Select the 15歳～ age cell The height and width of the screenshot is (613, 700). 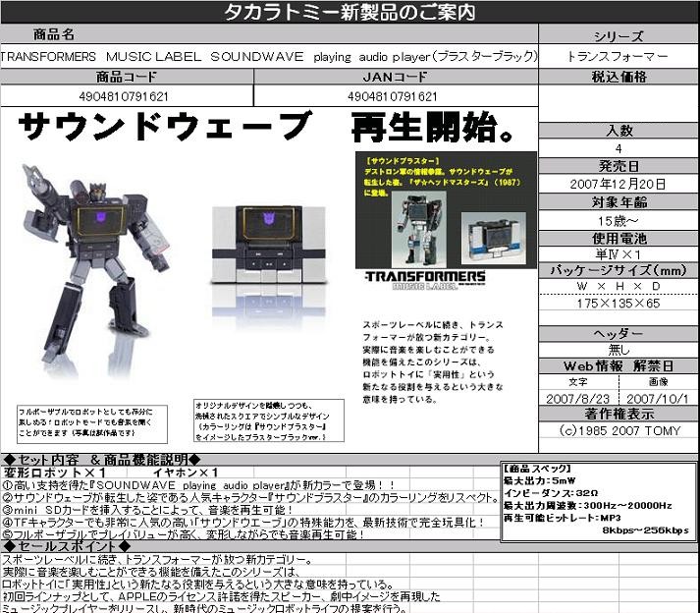619,220
